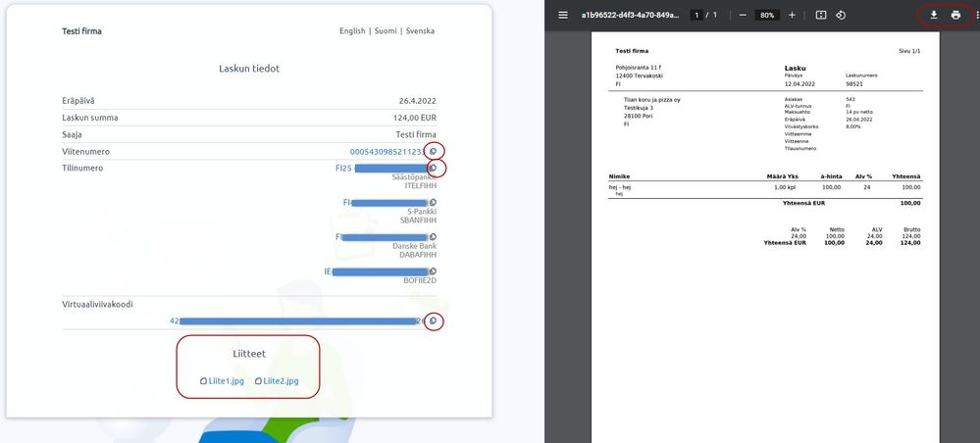Click the Saaja value Testi firma
This screenshot has height=443, width=980.
(416, 134)
